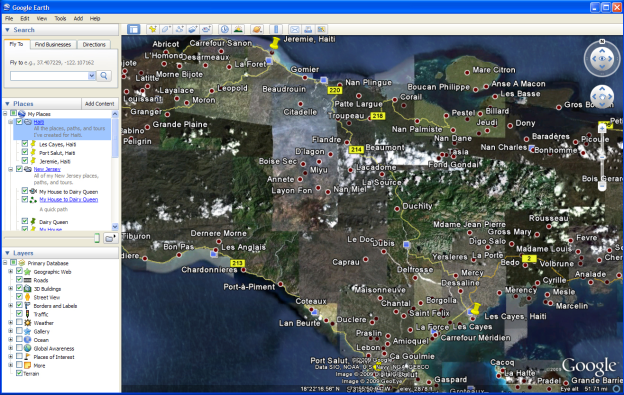Collapse the Layers panel triangle
The width and height of the screenshot is (624, 395).
point(7,253)
